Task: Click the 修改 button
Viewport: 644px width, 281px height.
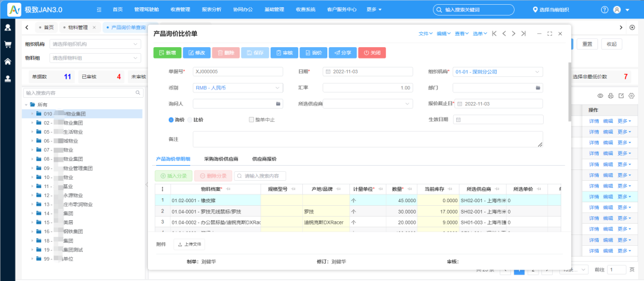Action: click(196, 53)
